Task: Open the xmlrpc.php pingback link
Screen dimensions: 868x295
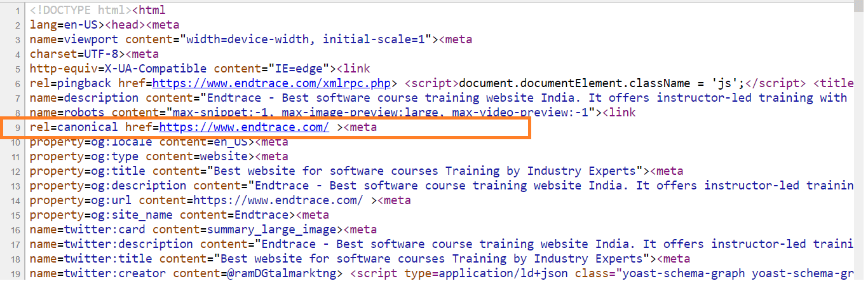Action: 271,83
